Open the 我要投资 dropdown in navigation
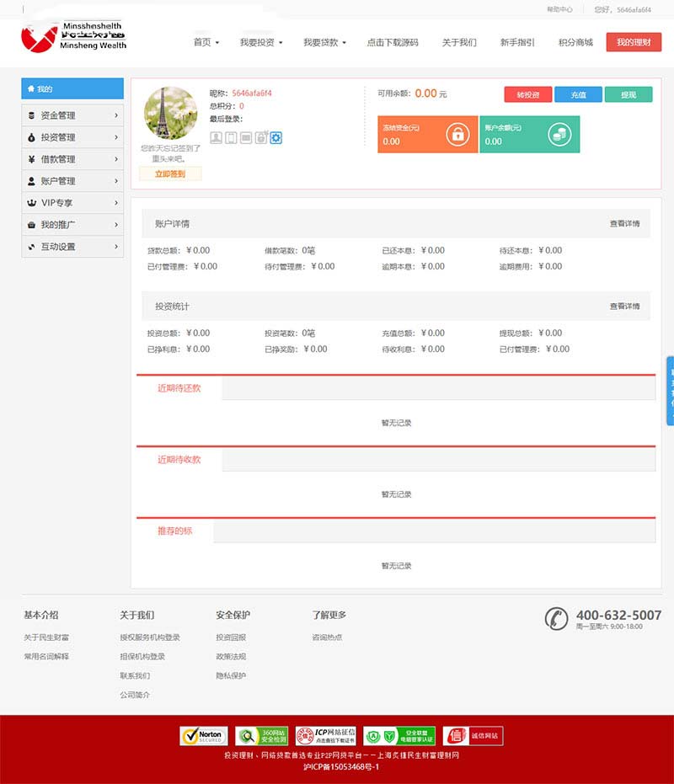Image resolution: width=674 pixels, height=784 pixels. tap(261, 42)
